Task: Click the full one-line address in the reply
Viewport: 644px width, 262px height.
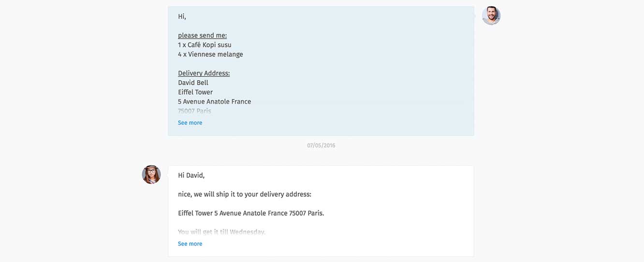Action: coord(251,213)
